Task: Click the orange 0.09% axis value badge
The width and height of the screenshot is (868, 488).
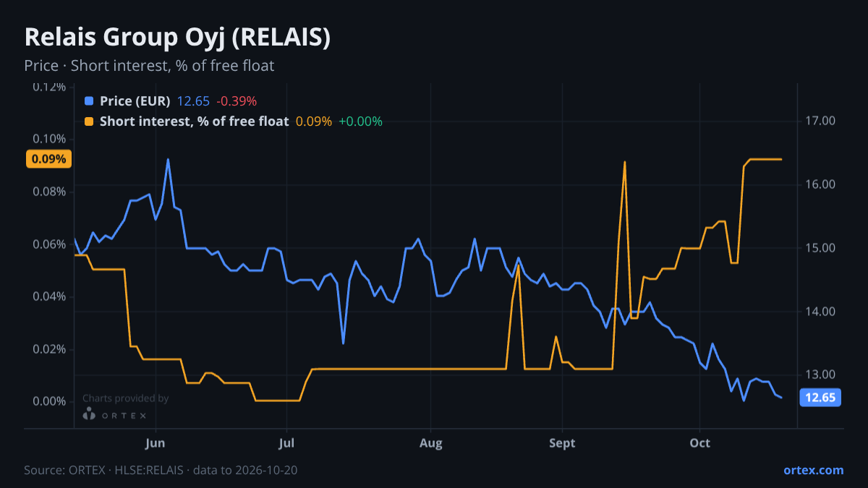Action: pos(48,159)
